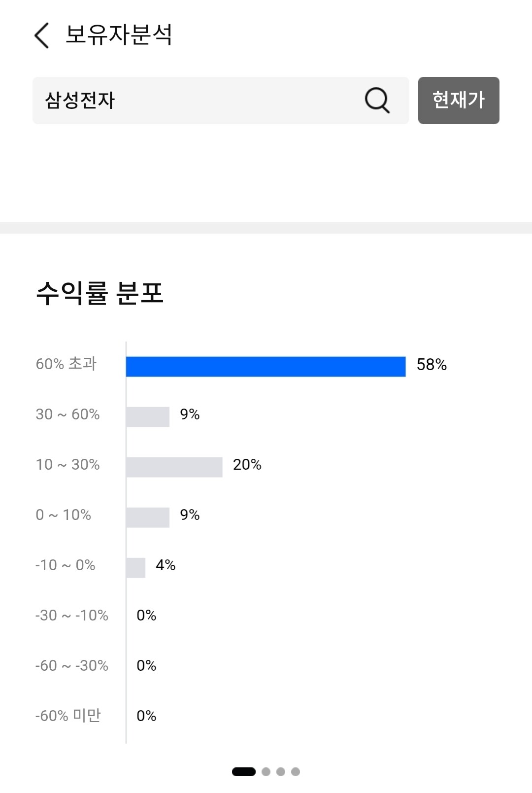Select the 20% value label
Viewport: 532px width, 793px height.
point(247,465)
